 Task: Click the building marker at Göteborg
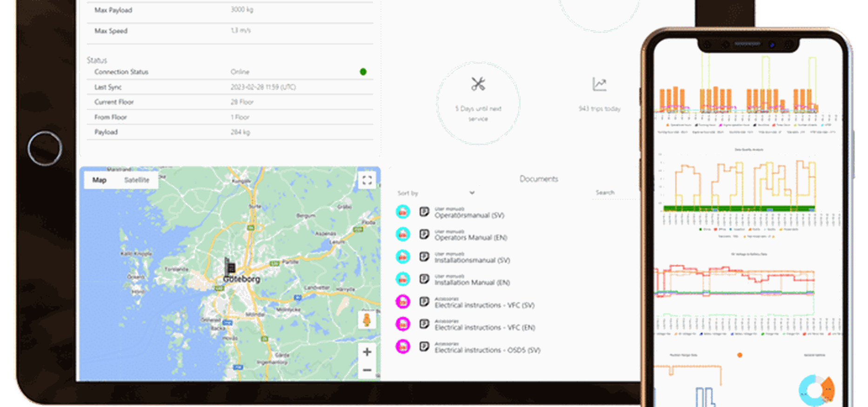[230, 267]
